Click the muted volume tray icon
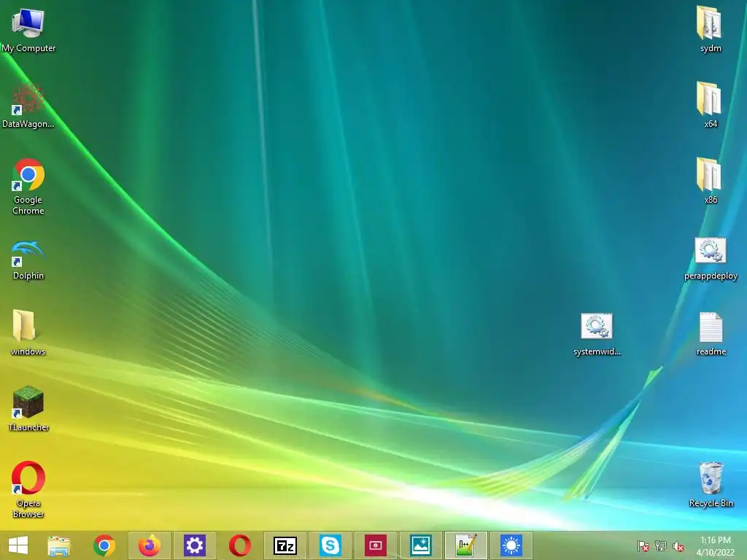 678,546
